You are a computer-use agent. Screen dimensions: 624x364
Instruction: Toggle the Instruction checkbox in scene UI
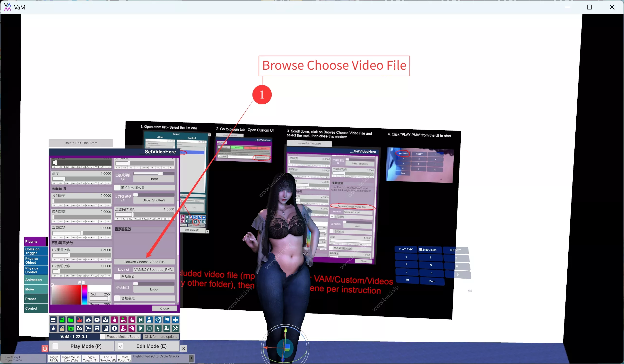421,250
